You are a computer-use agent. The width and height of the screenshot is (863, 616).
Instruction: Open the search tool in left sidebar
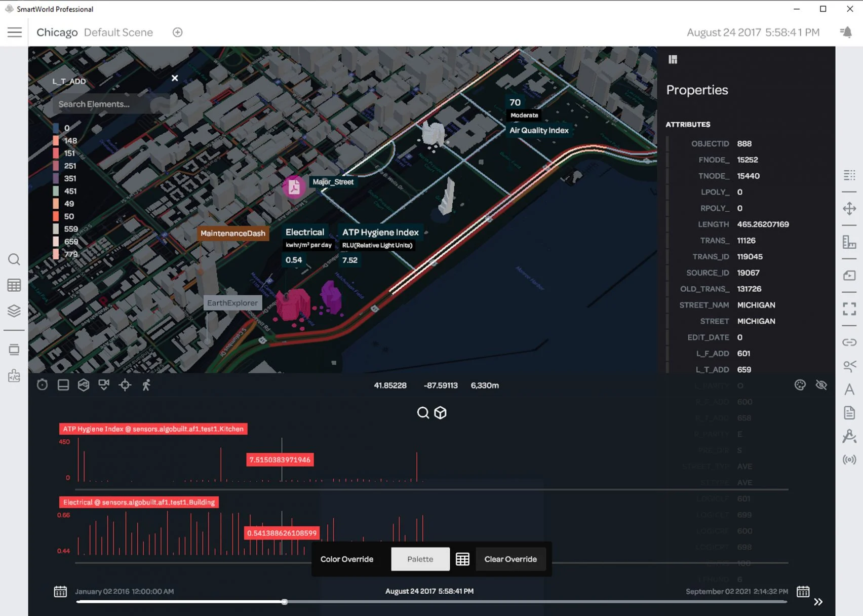pos(14,260)
